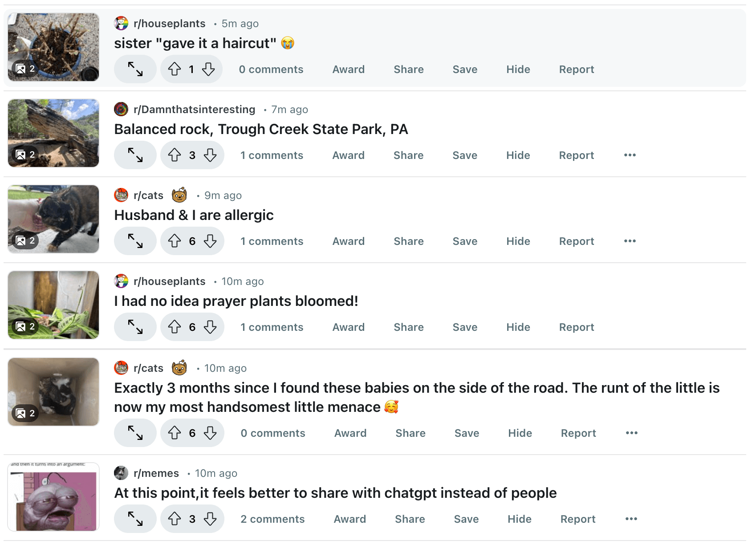Open the Balanced rock post thumbnail
This screenshot has width=756, height=545.
(x=53, y=133)
